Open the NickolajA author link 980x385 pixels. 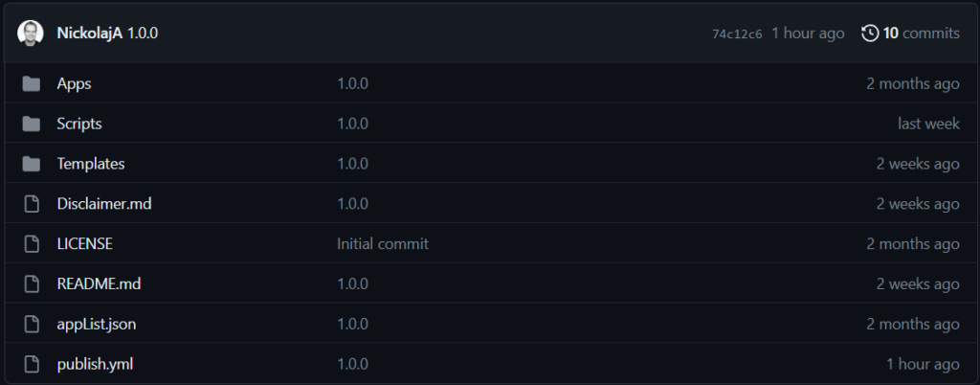(x=89, y=34)
